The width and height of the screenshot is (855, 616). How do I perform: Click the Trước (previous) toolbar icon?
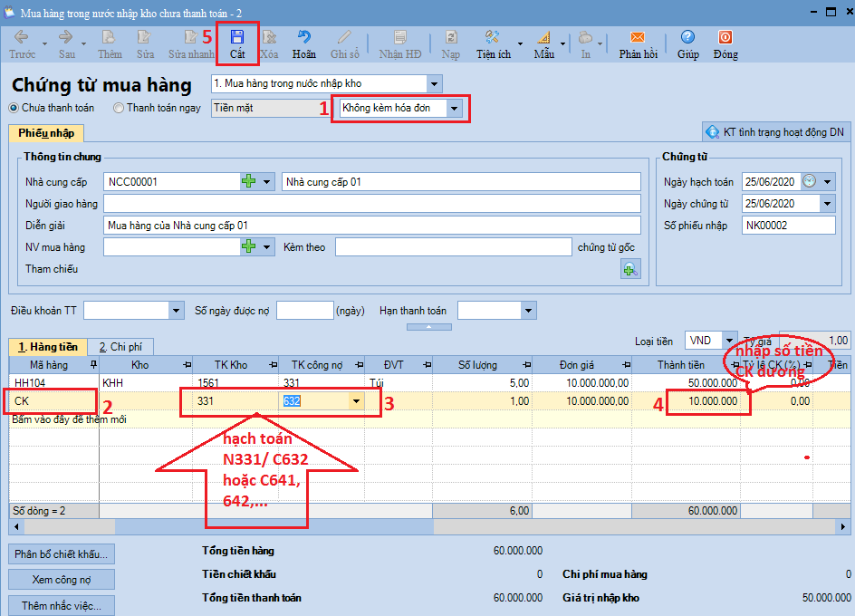(x=21, y=37)
